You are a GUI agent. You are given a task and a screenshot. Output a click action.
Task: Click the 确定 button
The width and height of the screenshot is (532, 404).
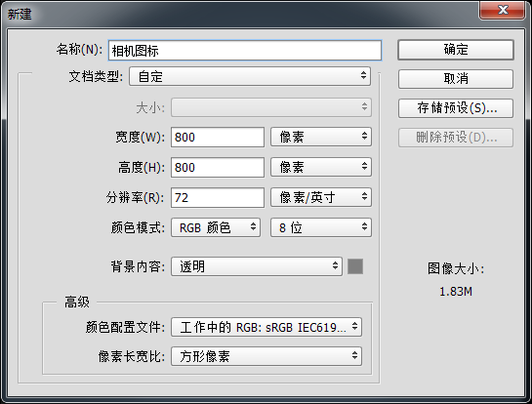click(x=456, y=50)
